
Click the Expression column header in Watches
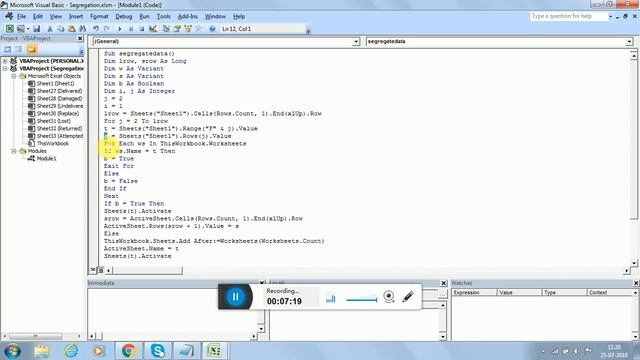point(474,293)
